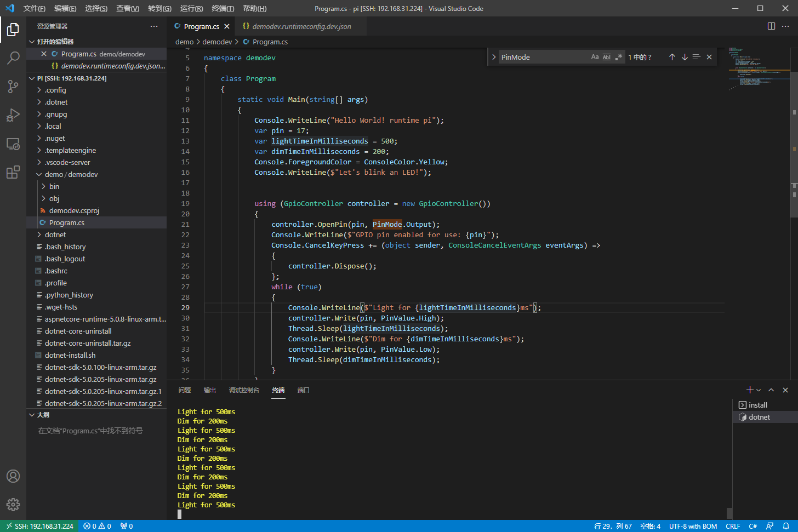Screen dimensions: 798x532
Task: Click the SSH remote status indicator
Action: click(x=39, y=526)
